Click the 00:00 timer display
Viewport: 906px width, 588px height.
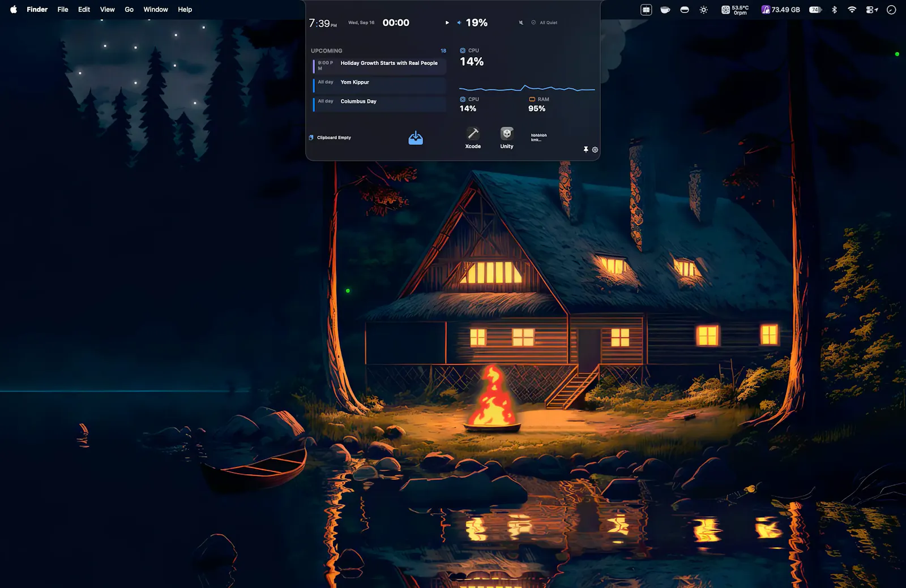[396, 23]
